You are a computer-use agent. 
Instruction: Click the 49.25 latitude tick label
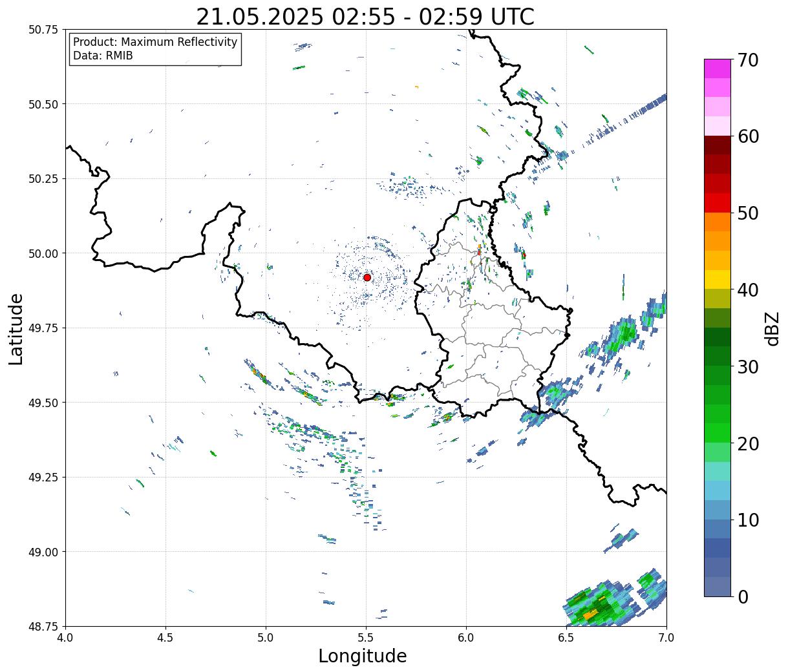coord(43,478)
